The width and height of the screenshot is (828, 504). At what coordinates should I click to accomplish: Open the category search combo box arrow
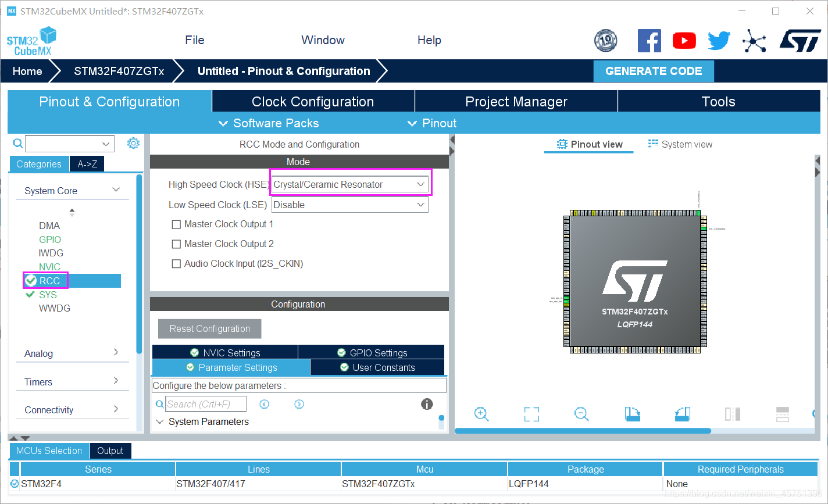tap(106, 144)
